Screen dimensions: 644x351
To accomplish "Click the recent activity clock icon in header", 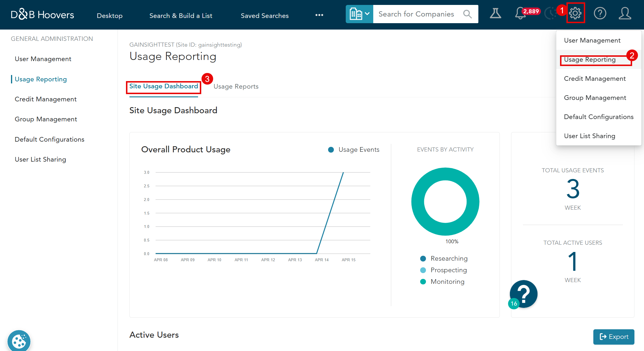I will [550, 13].
